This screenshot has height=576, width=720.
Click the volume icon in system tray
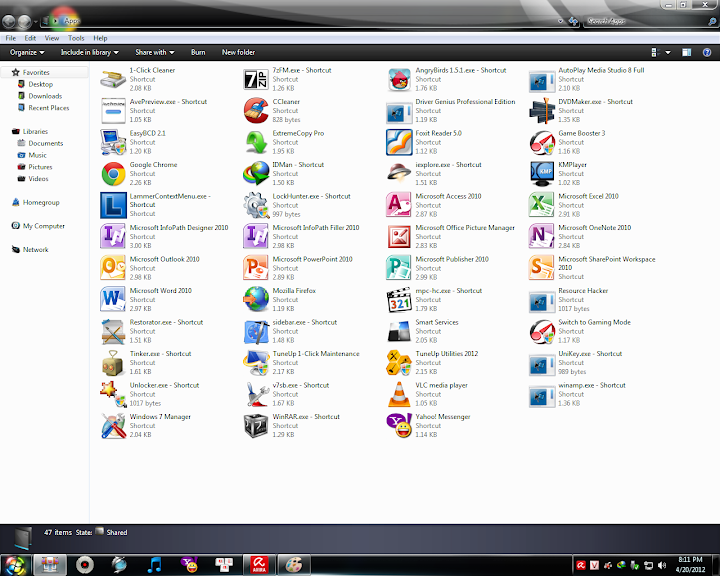[662, 565]
